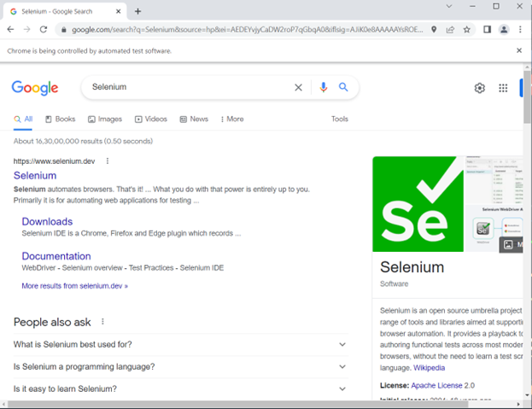Click the horizontal scrollbar thumb
The image size is (532, 409).
coord(238,404)
